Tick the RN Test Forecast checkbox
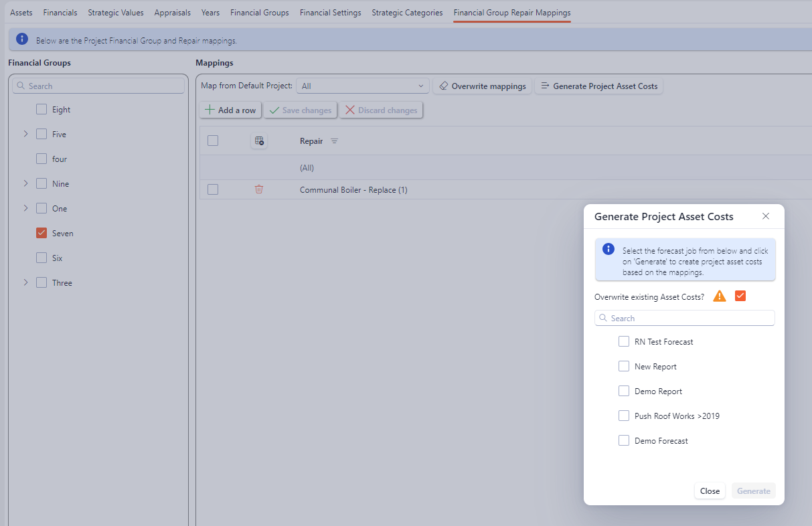Viewport: 812px width, 526px height. 624,341
